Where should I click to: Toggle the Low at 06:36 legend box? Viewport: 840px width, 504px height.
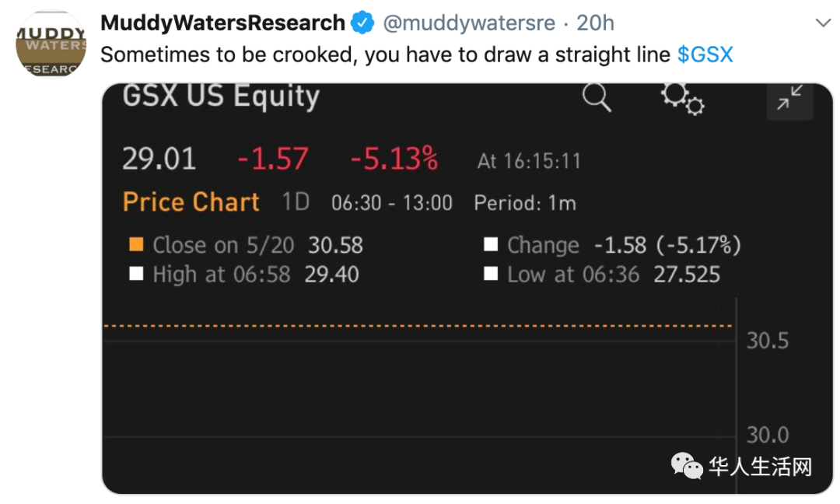491,274
